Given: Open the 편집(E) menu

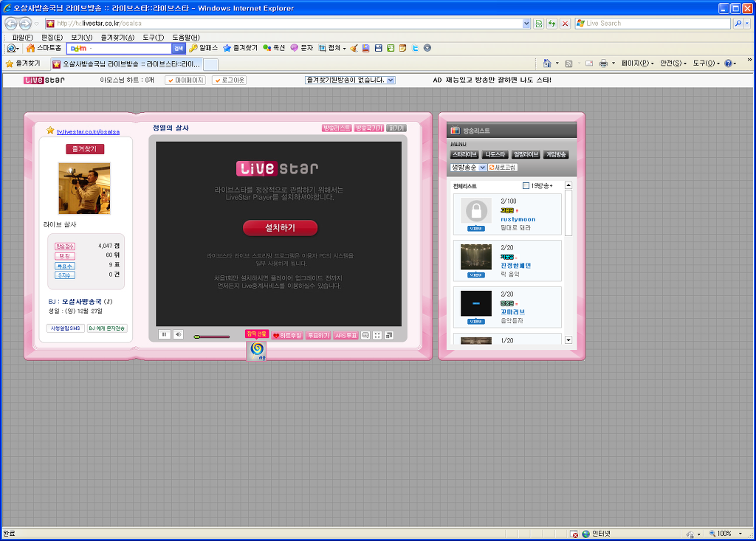Looking at the screenshot, I should (x=52, y=37).
